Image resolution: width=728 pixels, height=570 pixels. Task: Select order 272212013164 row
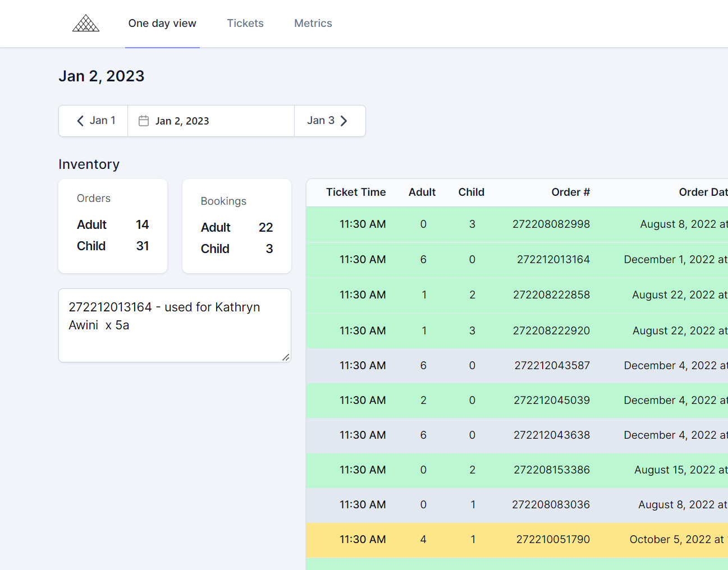coord(517,260)
